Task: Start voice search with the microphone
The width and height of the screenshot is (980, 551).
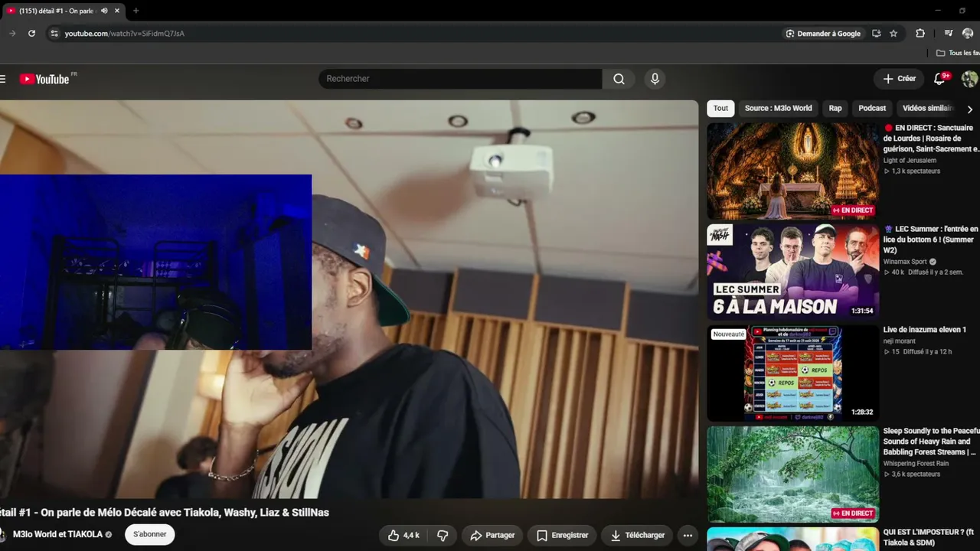Action: pos(655,79)
